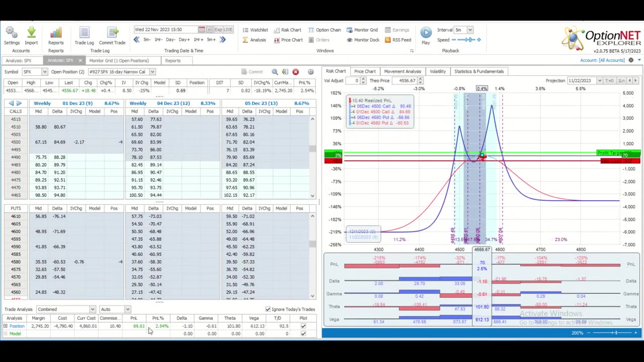Switch to the Price Chart tab
The width and height of the screenshot is (644, 362).
[x=365, y=71]
